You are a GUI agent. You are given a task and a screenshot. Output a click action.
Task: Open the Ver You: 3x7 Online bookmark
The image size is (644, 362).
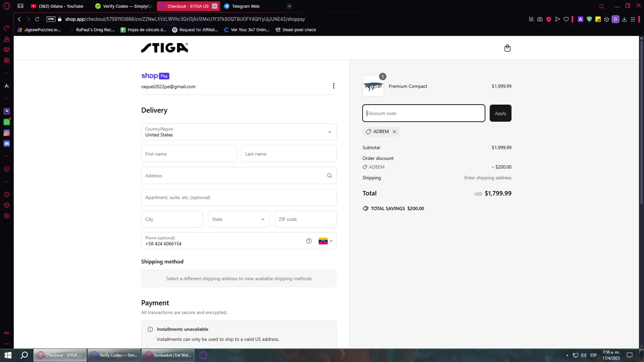(247, 30)
